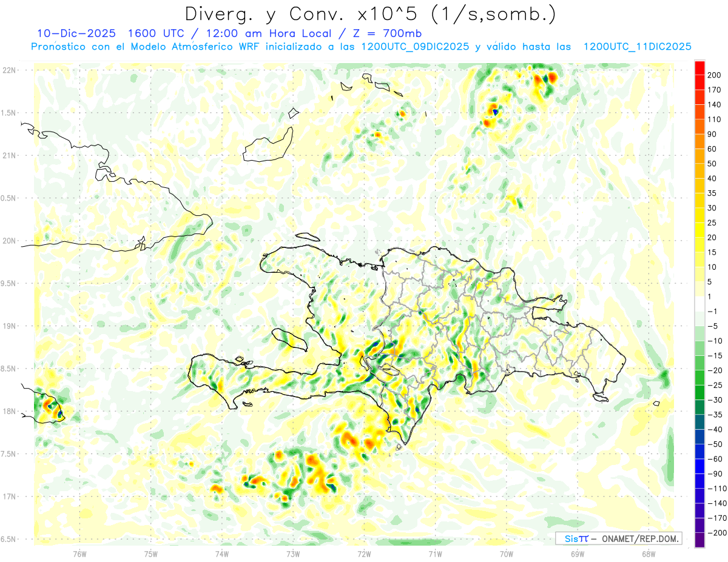The width and height of the screenshot is (728, 562).
Task: Click the dark red swatch above 200
Action: [x=699, y=68]
